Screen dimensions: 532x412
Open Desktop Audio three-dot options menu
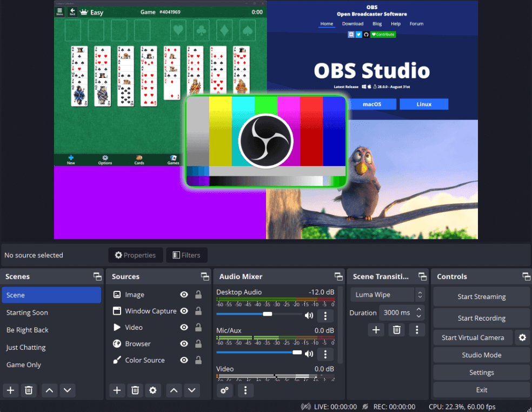(x=325, y=316)
